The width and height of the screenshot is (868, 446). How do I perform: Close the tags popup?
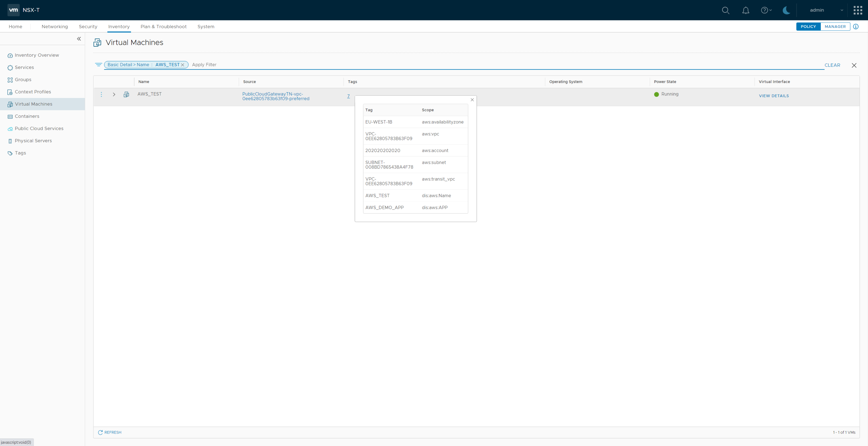click(472, 100)
